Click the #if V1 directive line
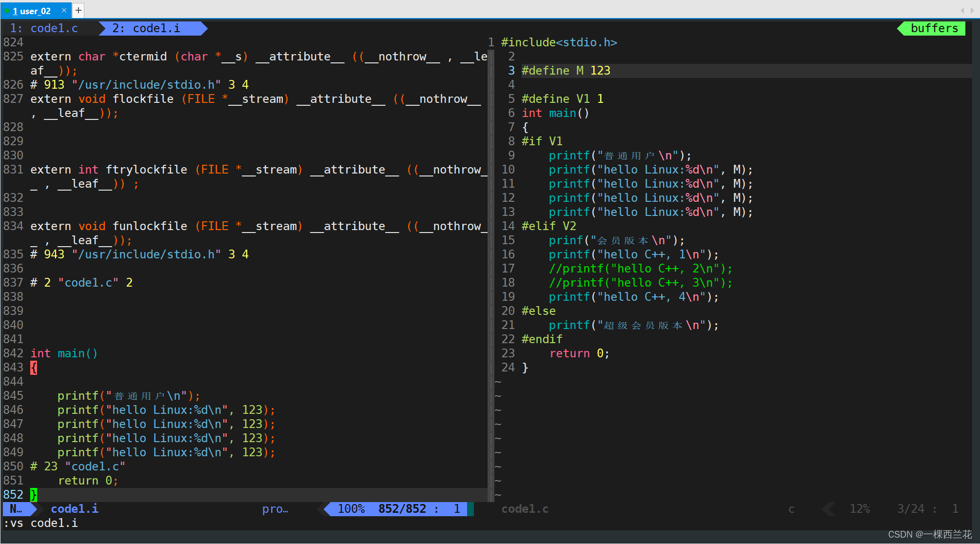This screenshot has height=544, width=980. 542,141
